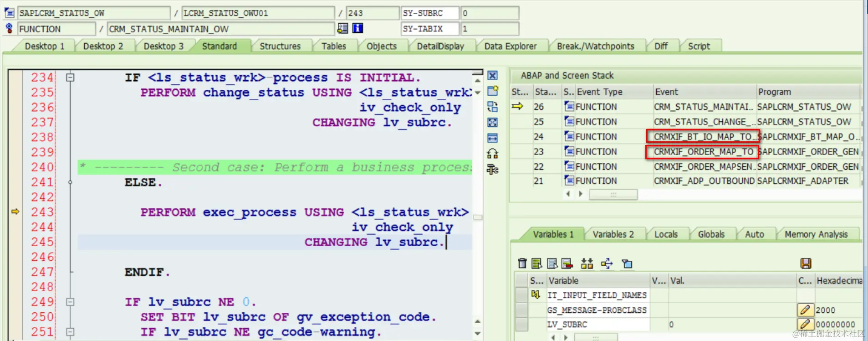The image size is (868, 341).
Task: Open the dropdown arrow above the editor scrollbar
Action: (x=477, y=92)
